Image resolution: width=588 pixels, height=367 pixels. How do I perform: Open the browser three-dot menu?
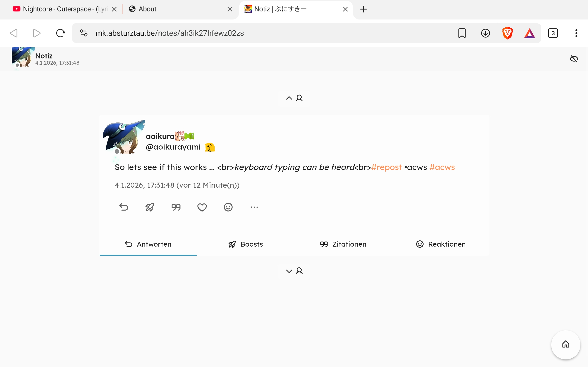coord(576,33)
